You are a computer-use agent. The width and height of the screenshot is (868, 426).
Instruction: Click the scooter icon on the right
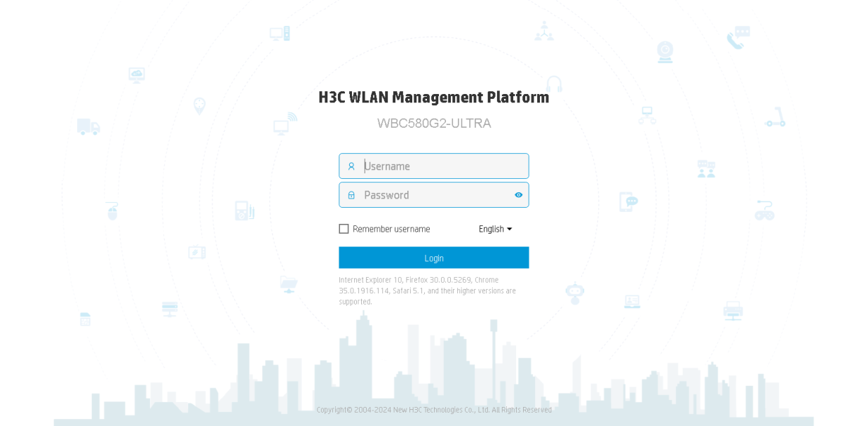(775, 118)
